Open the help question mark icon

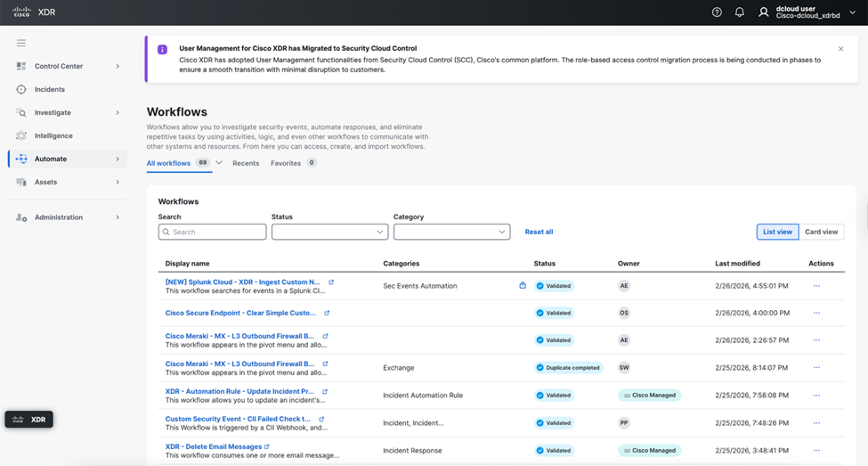[x=718, y=12]
